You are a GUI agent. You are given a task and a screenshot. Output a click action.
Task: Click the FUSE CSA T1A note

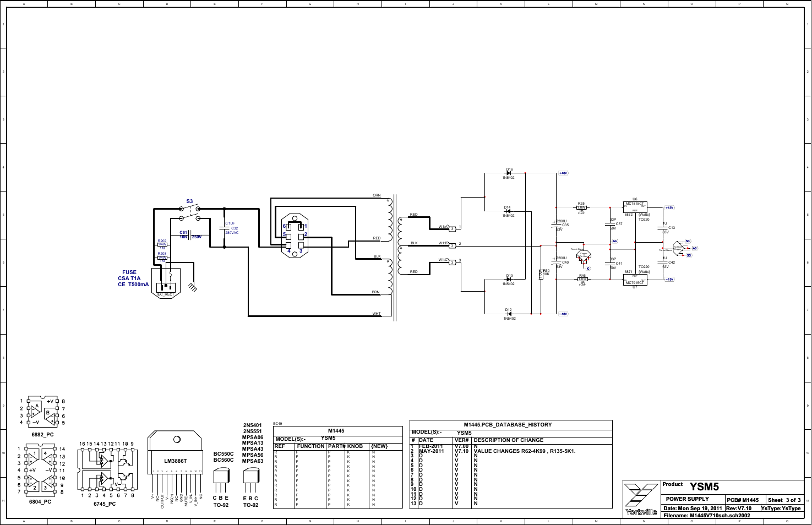[133, 278]
